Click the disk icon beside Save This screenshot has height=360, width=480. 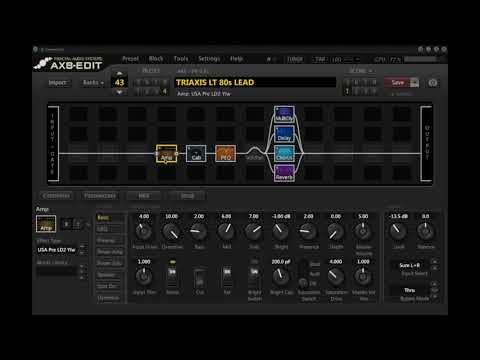tap(414, 82)
